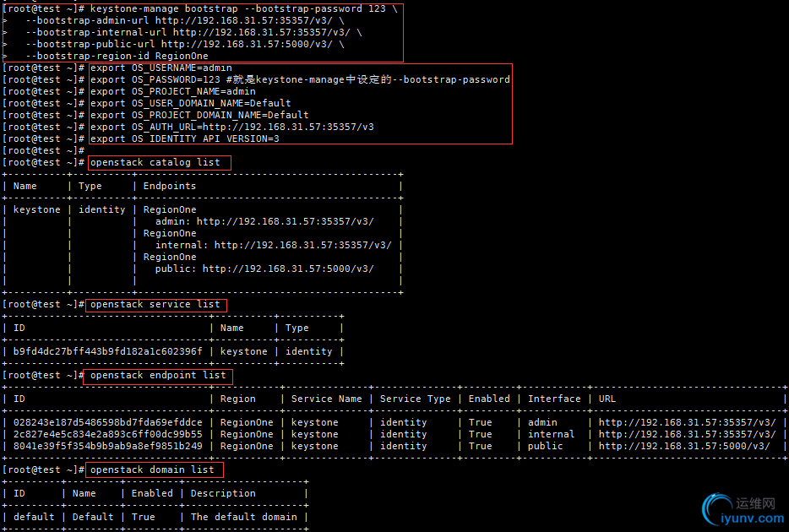The width and height of the screenshot is (789, 532).
Task: Click 'URL' column header in endpoint table
Action: pos(607,399)
